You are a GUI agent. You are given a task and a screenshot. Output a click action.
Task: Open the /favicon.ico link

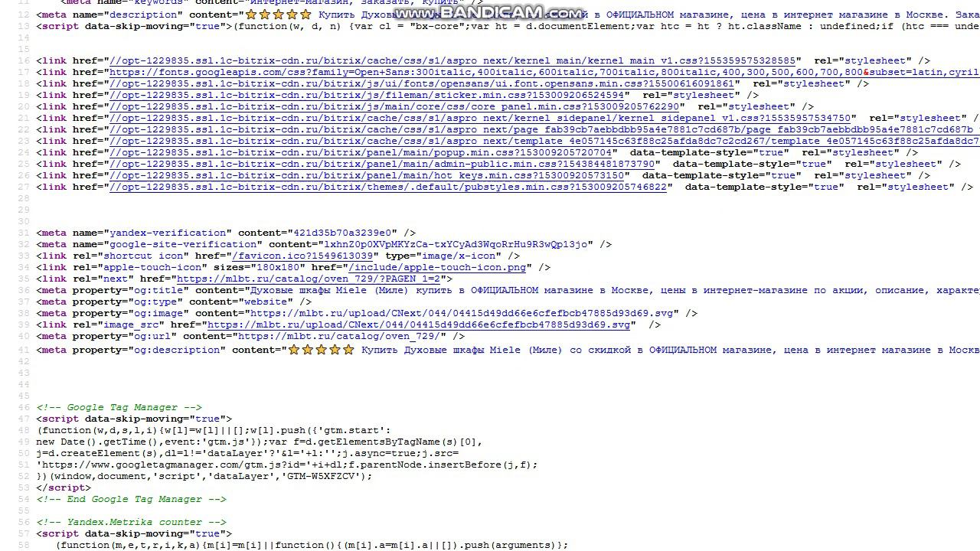coord(303,256)
